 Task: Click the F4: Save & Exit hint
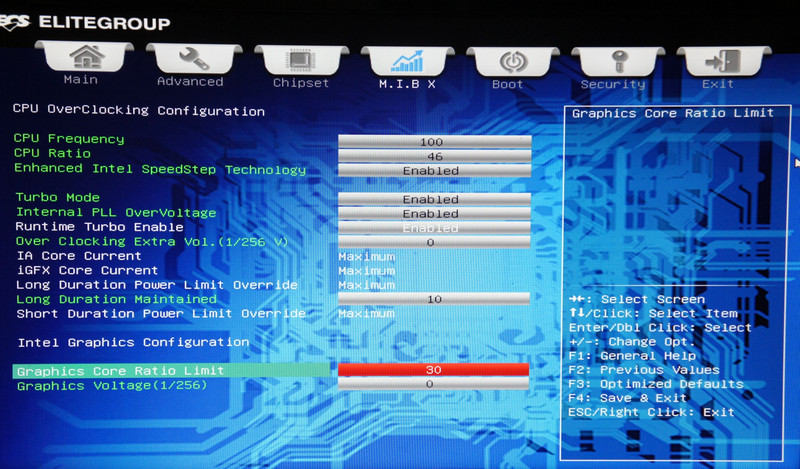coord(628,398)
